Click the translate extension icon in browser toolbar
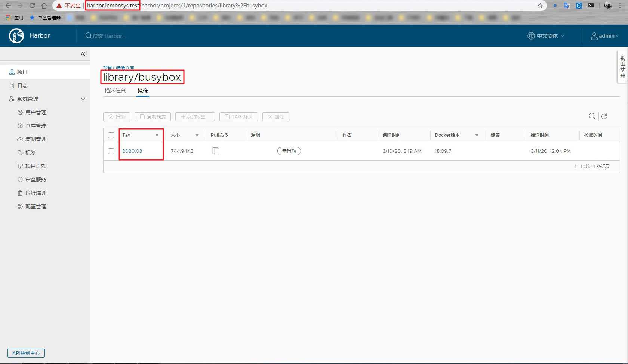 point(567,6)
